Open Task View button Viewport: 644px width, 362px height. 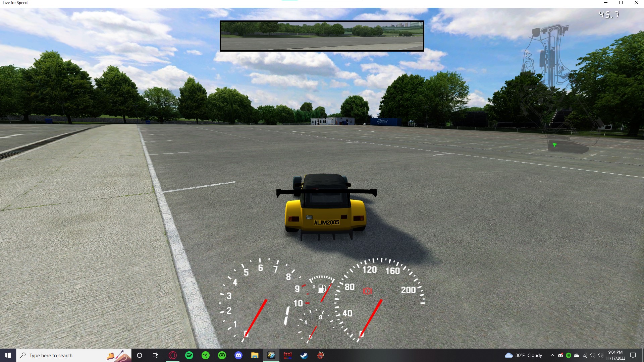pyautogui.click(x=156, y=355)
